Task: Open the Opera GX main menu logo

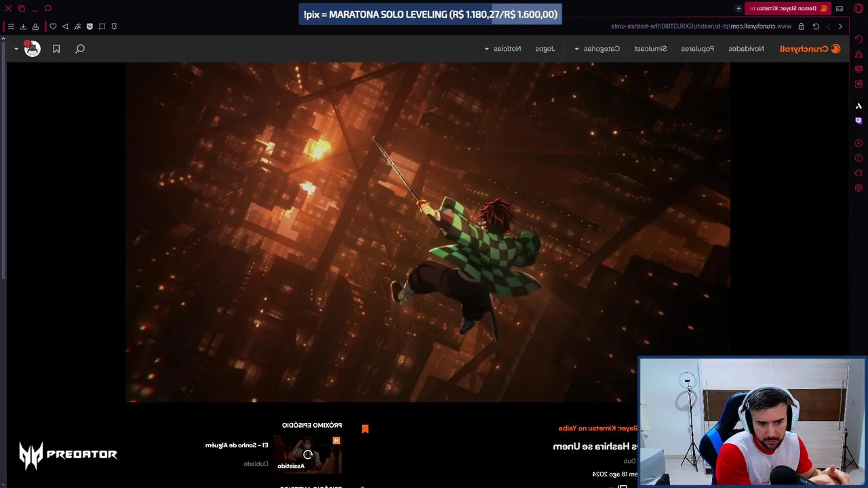Action: point(859,8)
